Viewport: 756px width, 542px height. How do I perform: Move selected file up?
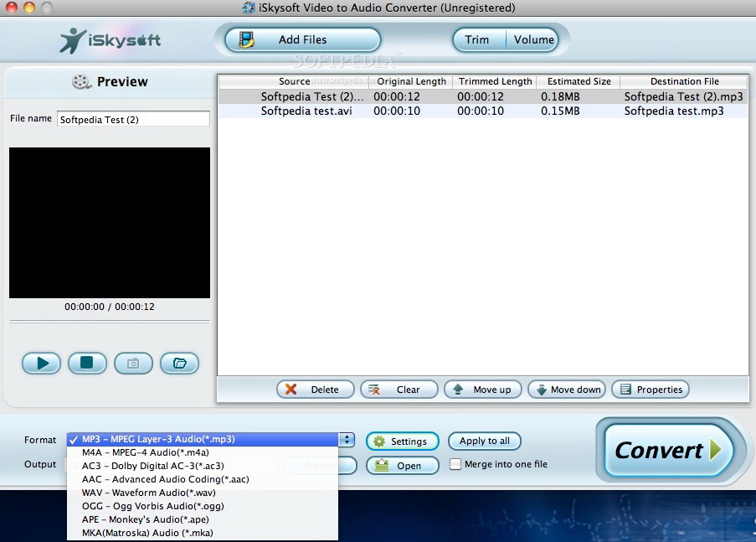482,390
